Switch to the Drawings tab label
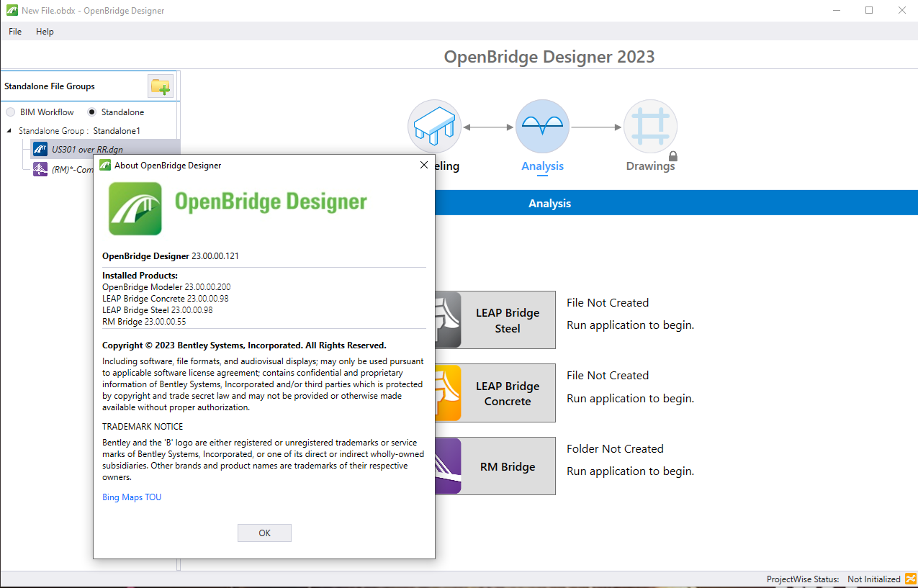Image resolution: width=918 pixels, height=588 pixels. [650, 166]
